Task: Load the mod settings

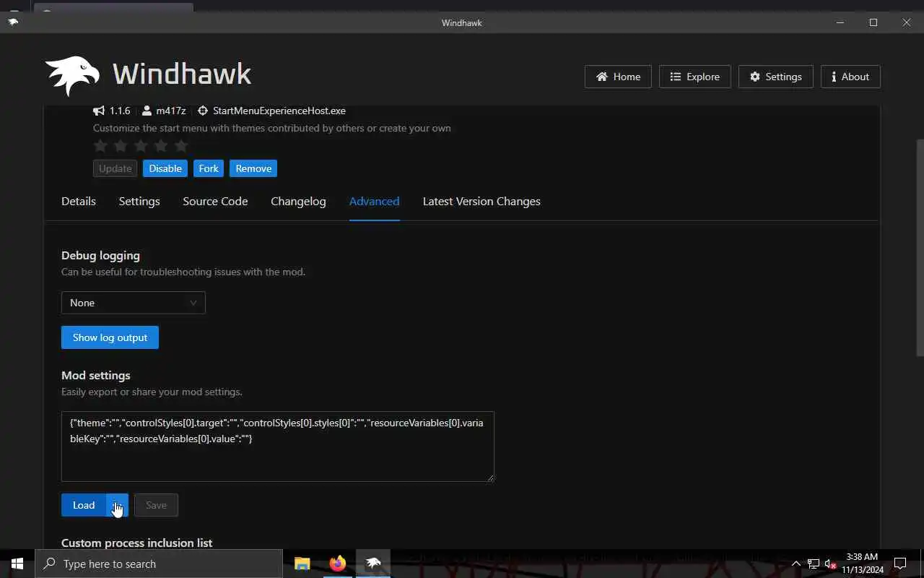Action: (x=84, y=505)
